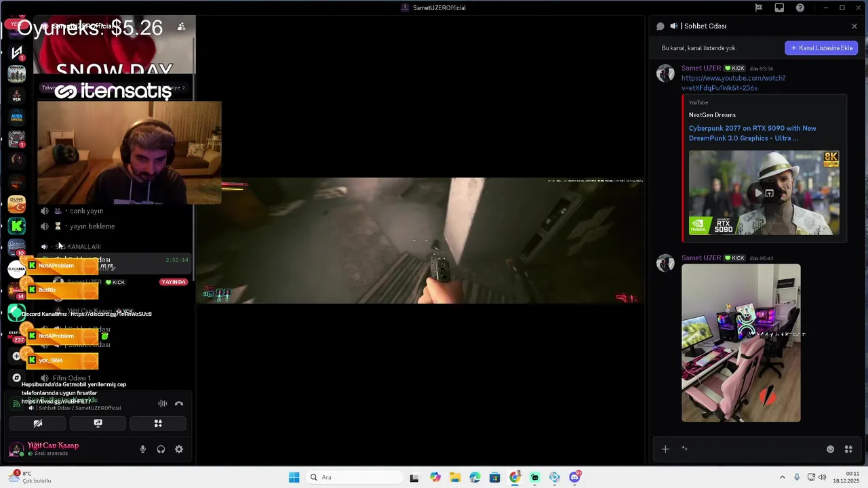Click Kanal Listesine Ekle button
Screen dimensions: 868x488
(x=821, y=48)
